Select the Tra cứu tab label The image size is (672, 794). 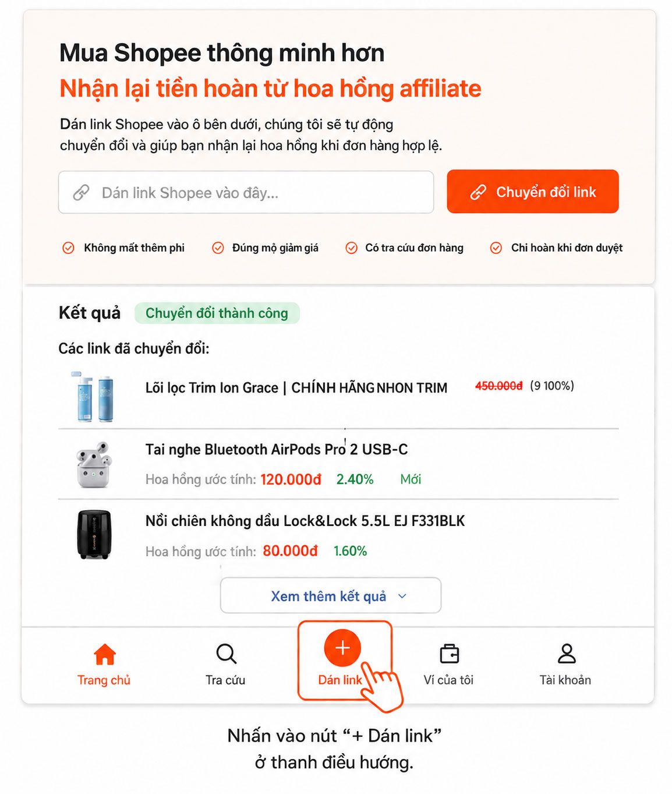pos(225,680)
